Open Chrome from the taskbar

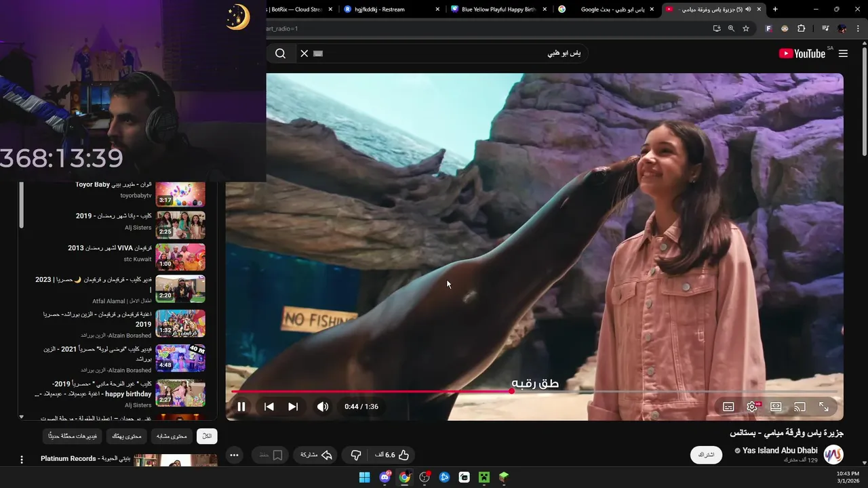405,477
